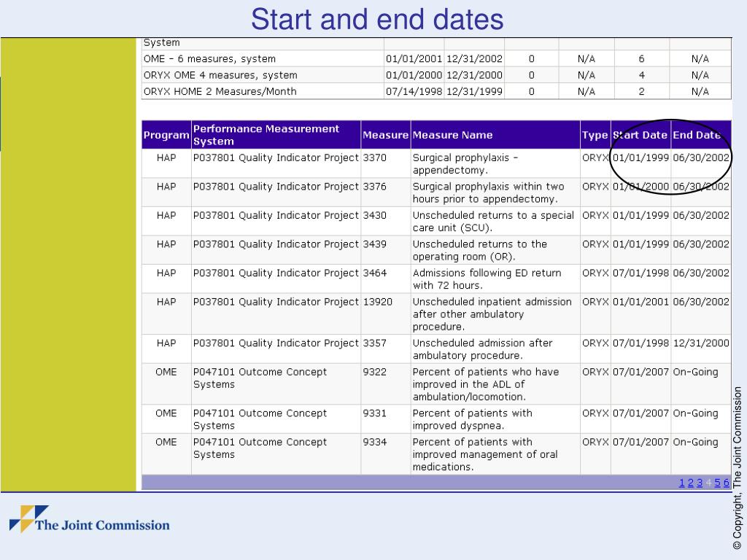Click 'P037801 Quality Indicator Project' for measure 3430

point(276,215)
